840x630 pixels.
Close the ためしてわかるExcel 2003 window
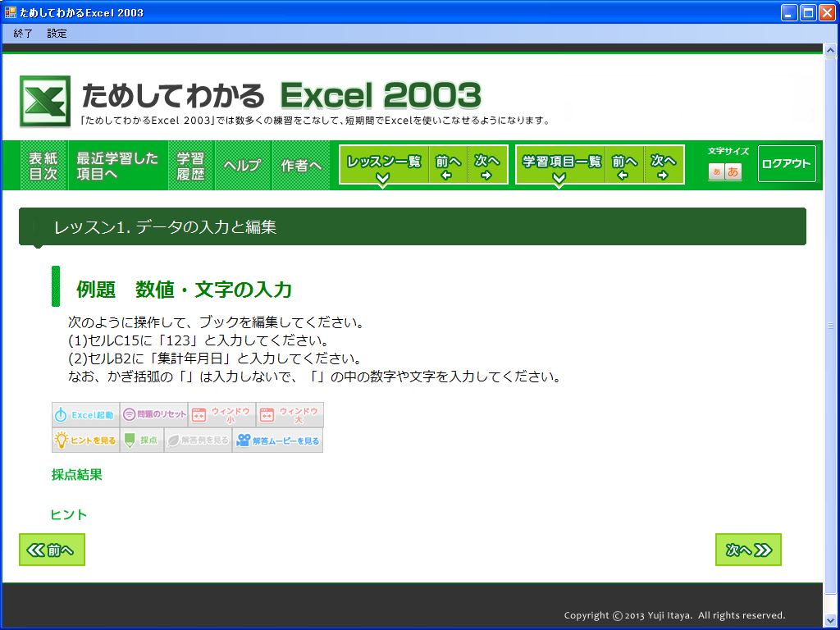tap(827, 12)
